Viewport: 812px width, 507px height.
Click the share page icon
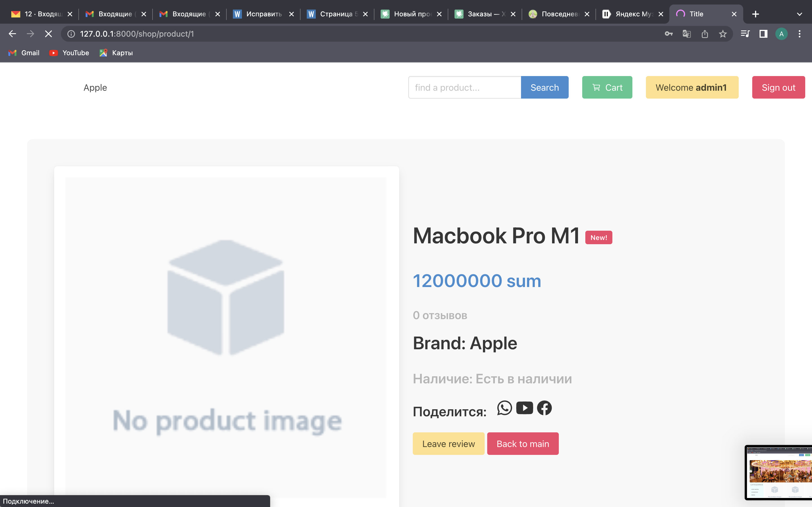(x=705, y=34)
